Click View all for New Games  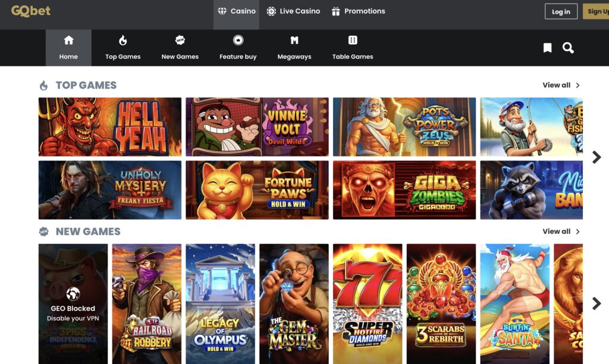pos(561,231)
